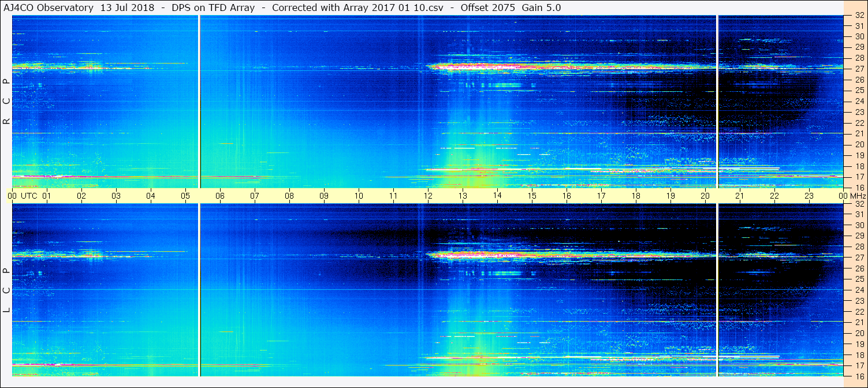Select the 01 hour tick label
Screen dimensions: 868x388
[x=47, y=196]
